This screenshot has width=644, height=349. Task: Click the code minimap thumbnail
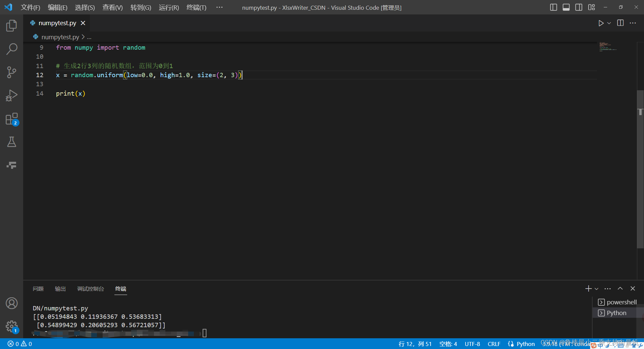tap(608, 47)
